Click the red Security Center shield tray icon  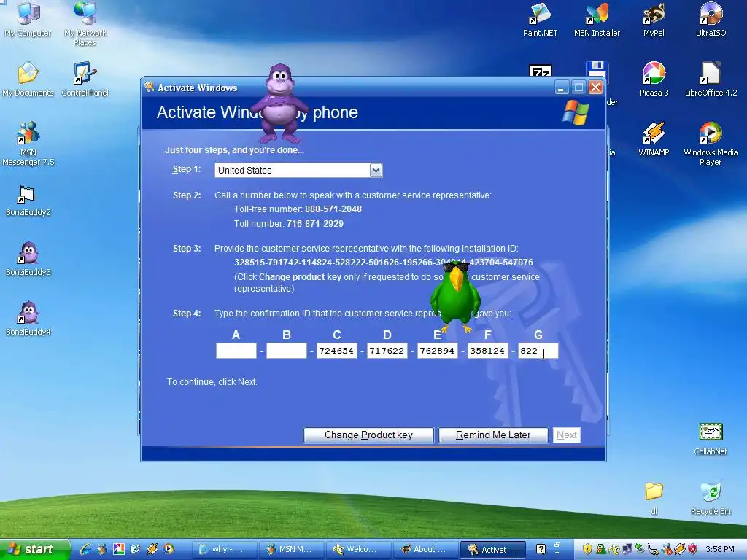(x=693, y=549)
